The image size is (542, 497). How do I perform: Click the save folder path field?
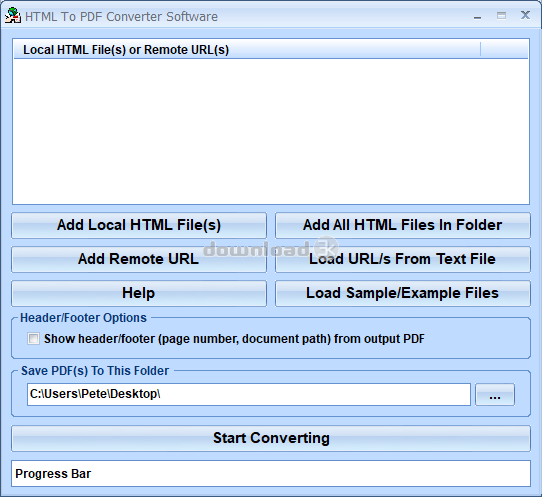(249, 394)
